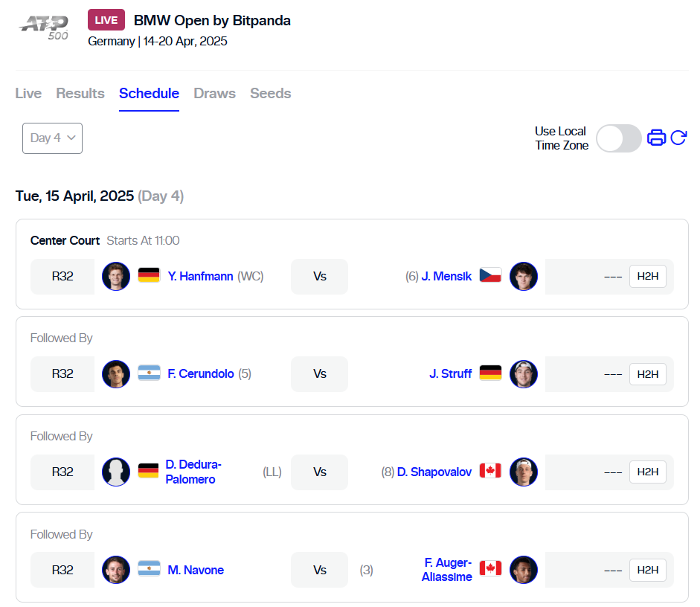The height and width of the screenshot is (607, 700).
Task: Click the Canadian flag beside D. Shapovalov
Action: (x=490, y=472)
